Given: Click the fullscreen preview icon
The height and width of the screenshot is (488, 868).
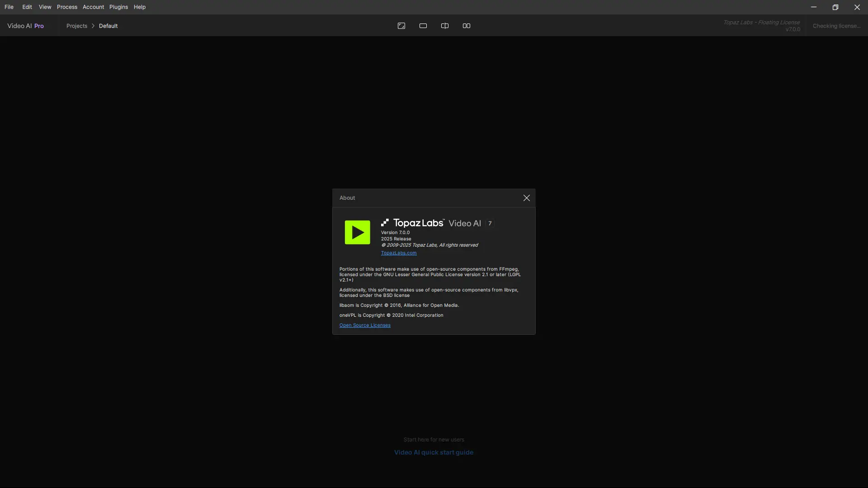Looking at the screenshot, I should pos(401,26).
